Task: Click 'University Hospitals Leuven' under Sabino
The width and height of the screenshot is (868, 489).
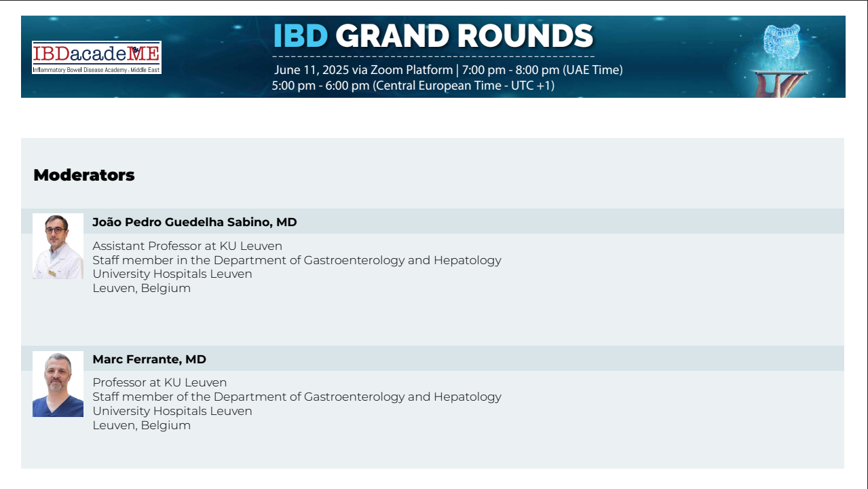Action: [172, 274]
